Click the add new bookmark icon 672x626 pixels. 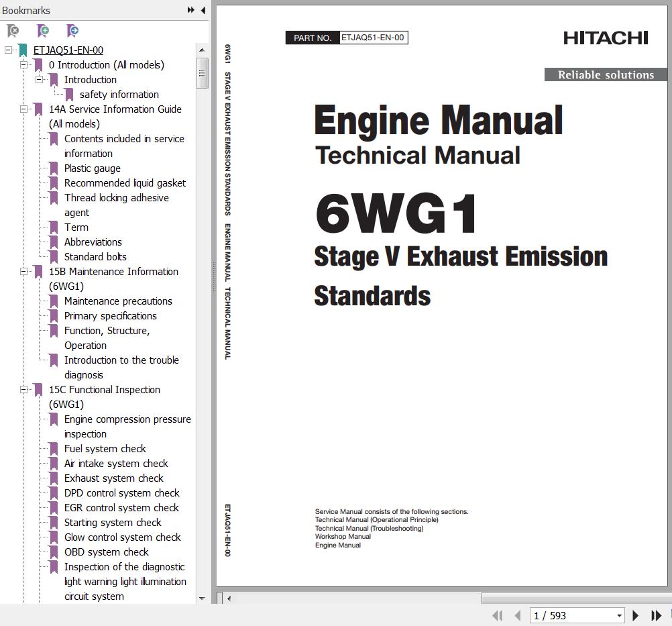(x=42, y=31)
